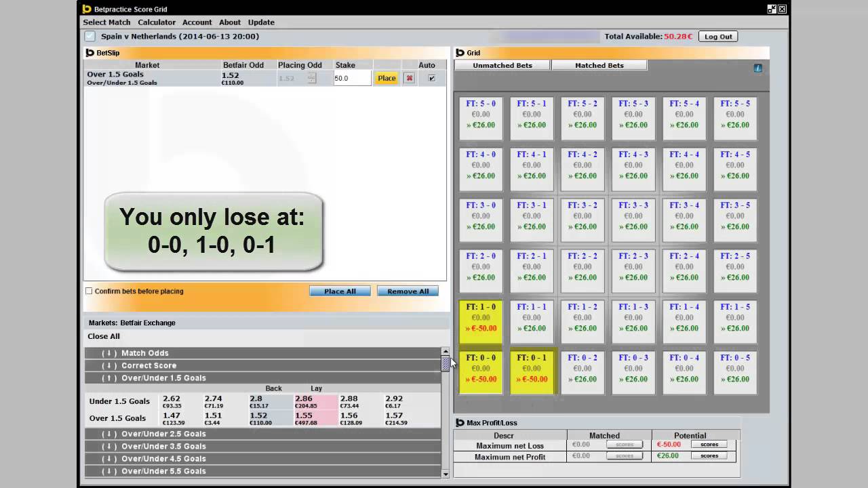Collapse the Over/Under 1.5 Goals market
Viewport: 868px width, 488px height.
[262, 378]
